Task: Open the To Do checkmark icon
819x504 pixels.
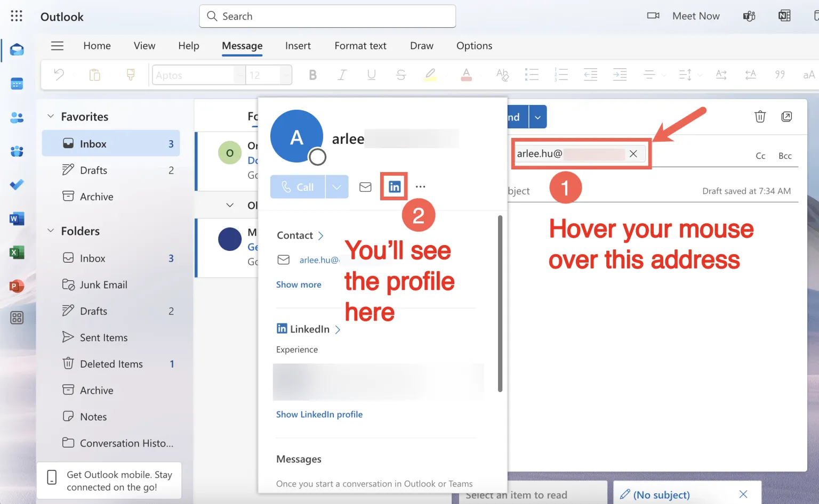Action: click(17, 184)
